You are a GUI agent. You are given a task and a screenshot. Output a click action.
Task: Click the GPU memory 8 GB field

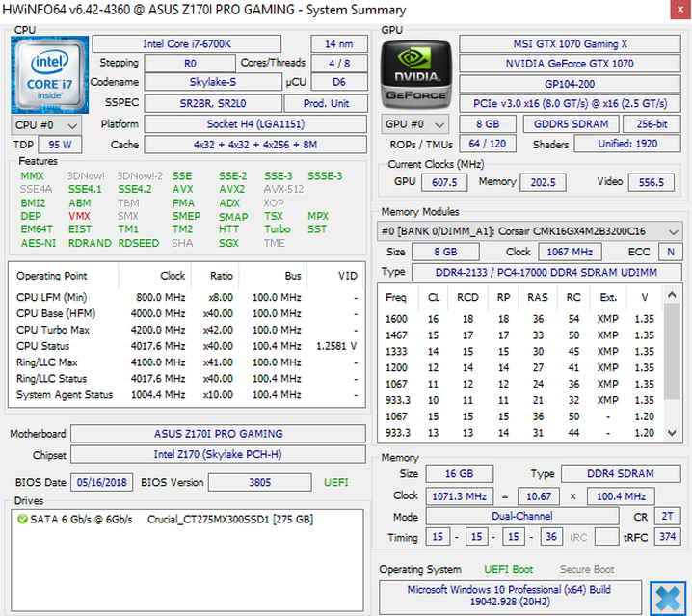click(x=488, y=124)
